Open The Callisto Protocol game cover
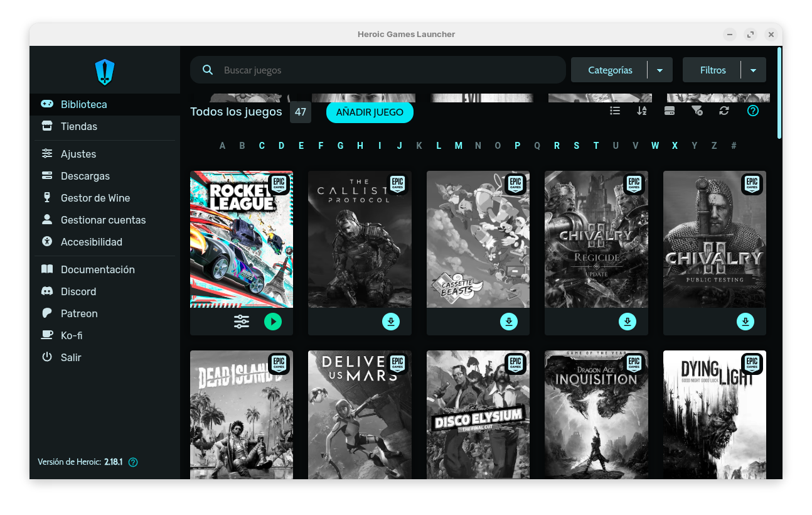 (360, 239)
